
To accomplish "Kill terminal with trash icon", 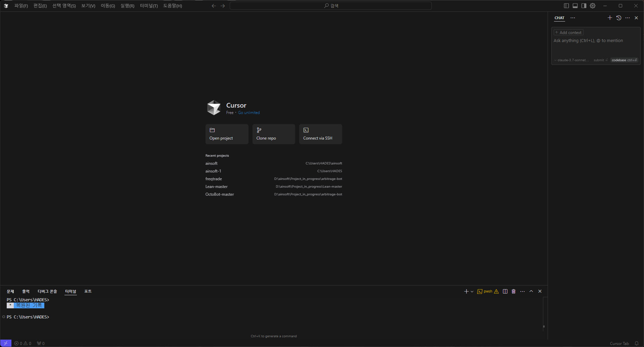I will coord(514,292).
